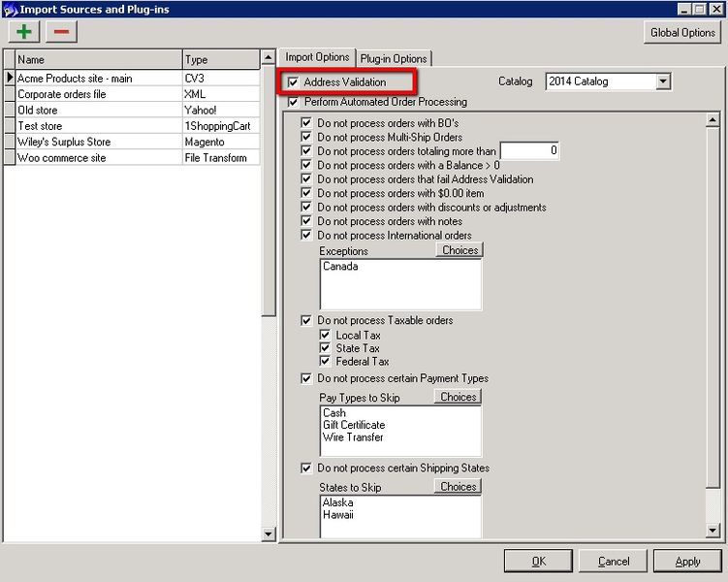
Task: Uncheck Perform Automated Order Processing
Action: click(x=294, y=102)
